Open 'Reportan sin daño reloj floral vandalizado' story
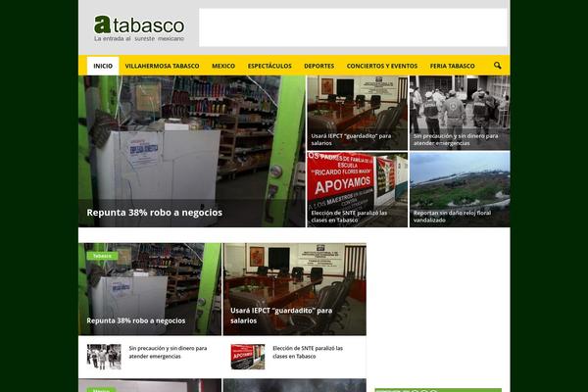Viewport: 588px width, 392px height. pyautogui.click(x=452, y=217)
